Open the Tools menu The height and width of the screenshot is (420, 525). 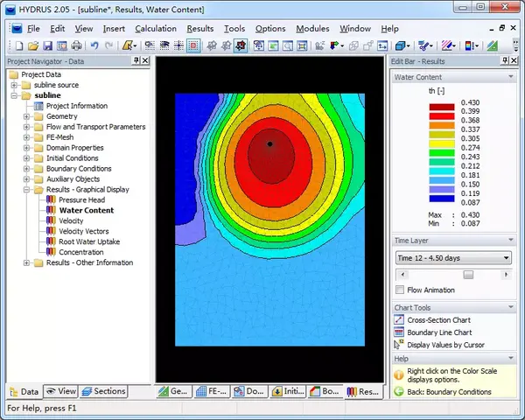[234, 29]
